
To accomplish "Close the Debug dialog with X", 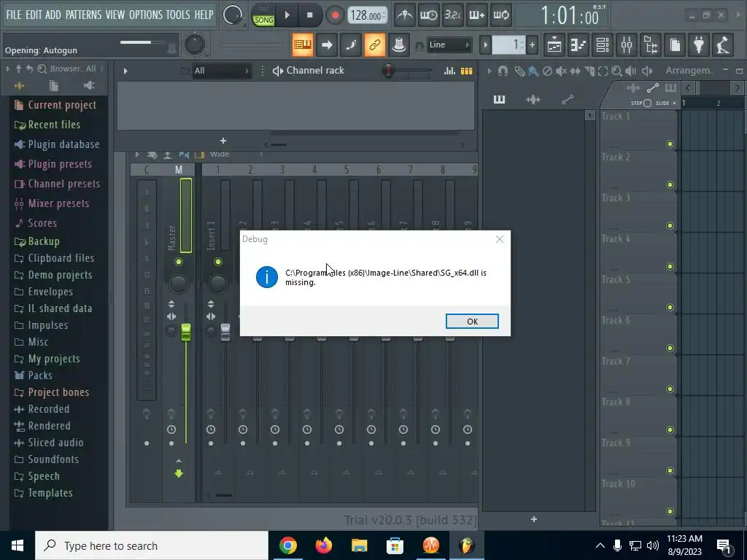I will (x=499, y=239).
